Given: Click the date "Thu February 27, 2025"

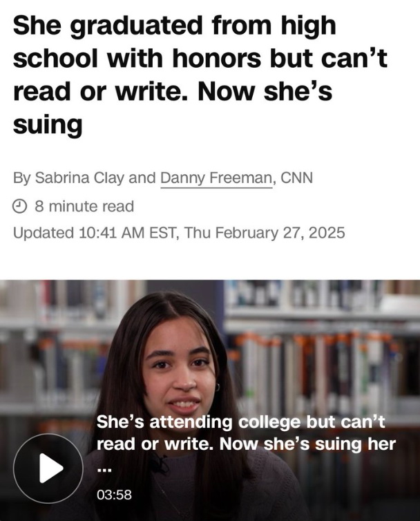Looking at the screenshot, I should 263,232.
